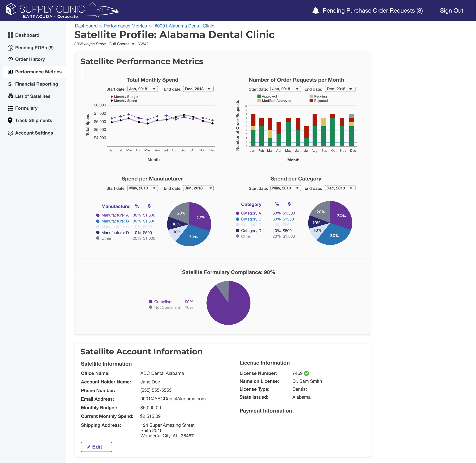Click the pencil icon on Edit button

tap(89, 447)
